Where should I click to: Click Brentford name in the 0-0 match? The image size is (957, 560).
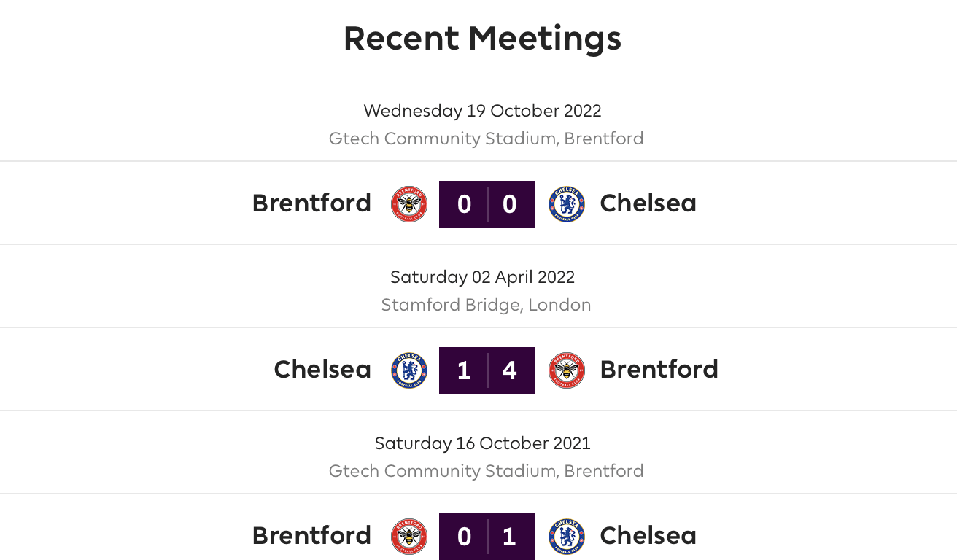311,203
